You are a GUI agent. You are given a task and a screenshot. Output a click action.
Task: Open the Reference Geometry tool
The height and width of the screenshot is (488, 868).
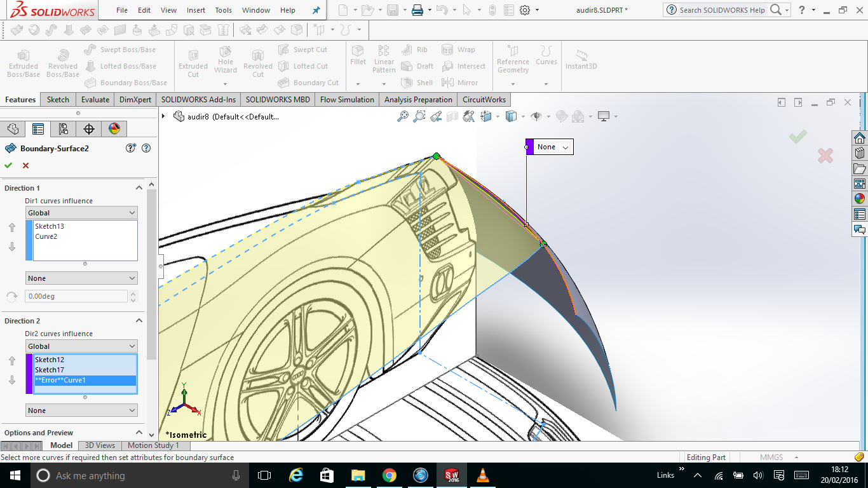[512, 60]
